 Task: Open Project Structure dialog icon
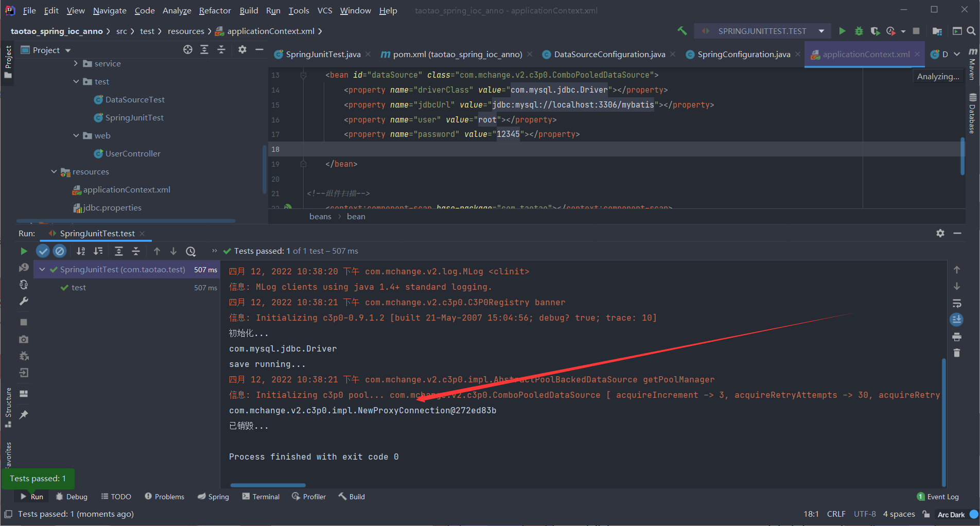[x=937, y=31]
